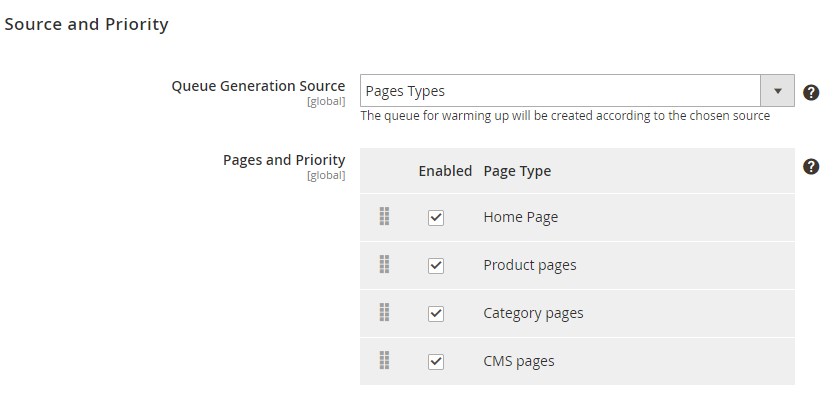
Task: Click drag handle for Home Page row
Action: pos(384,217)
